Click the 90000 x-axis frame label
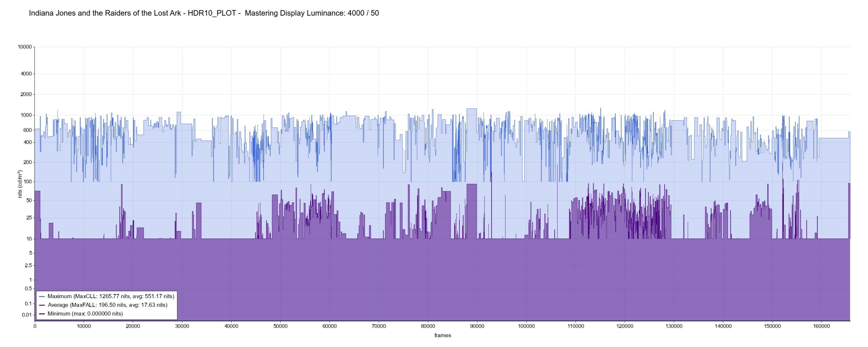 (x=477, y=326)
